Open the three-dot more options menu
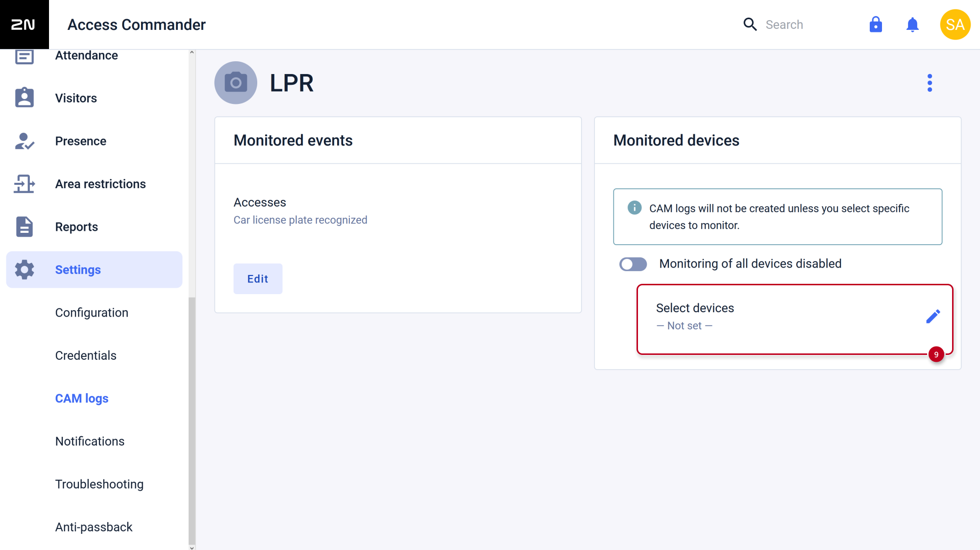Screen dimensions: 980x550 click(930, 83)
